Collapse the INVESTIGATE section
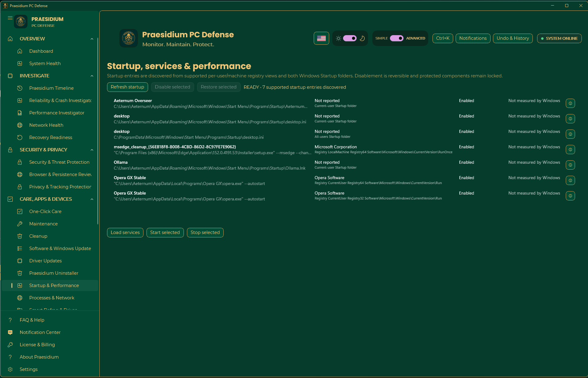Screen dimensions: 588x378 click(92, 76)
